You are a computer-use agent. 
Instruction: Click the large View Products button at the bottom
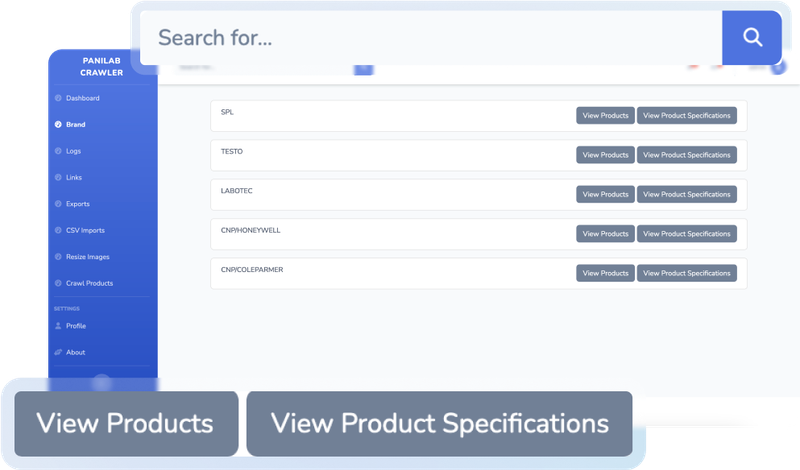coord(126,423)
